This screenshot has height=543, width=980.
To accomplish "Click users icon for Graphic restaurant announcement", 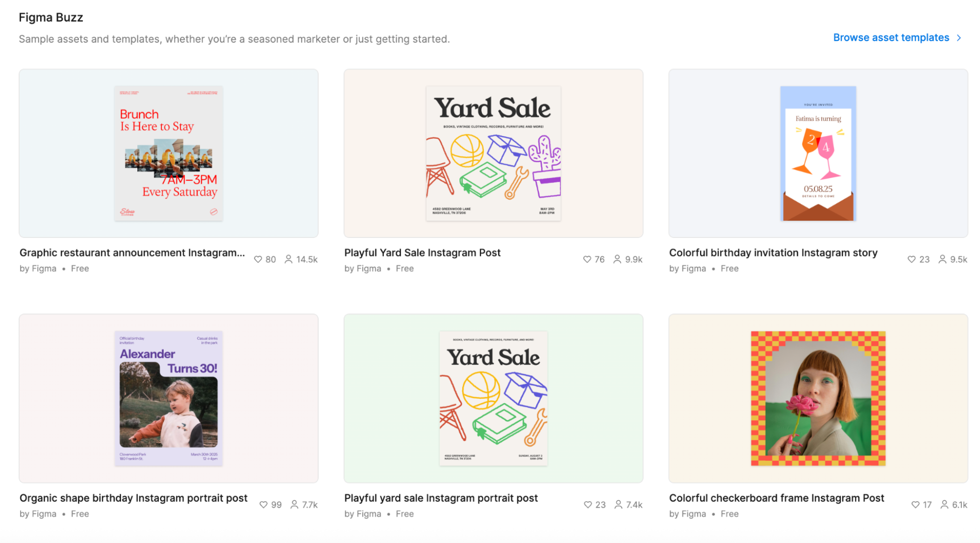I will pos(289,259).
